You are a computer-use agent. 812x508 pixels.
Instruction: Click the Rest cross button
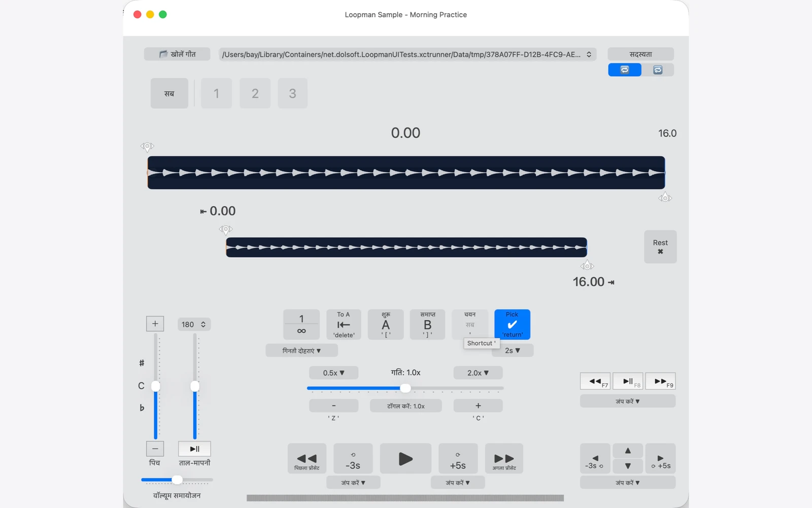[660, 247]
